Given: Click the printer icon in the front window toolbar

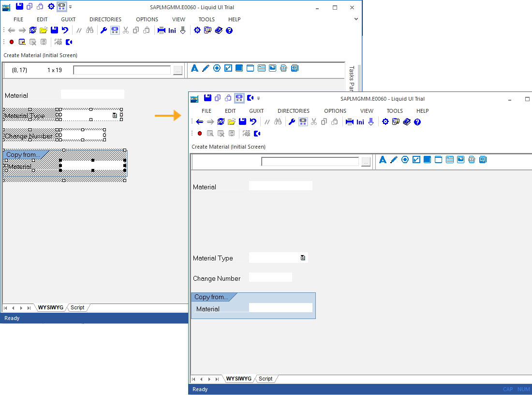Looking at the screenshot, I should 350,122.
